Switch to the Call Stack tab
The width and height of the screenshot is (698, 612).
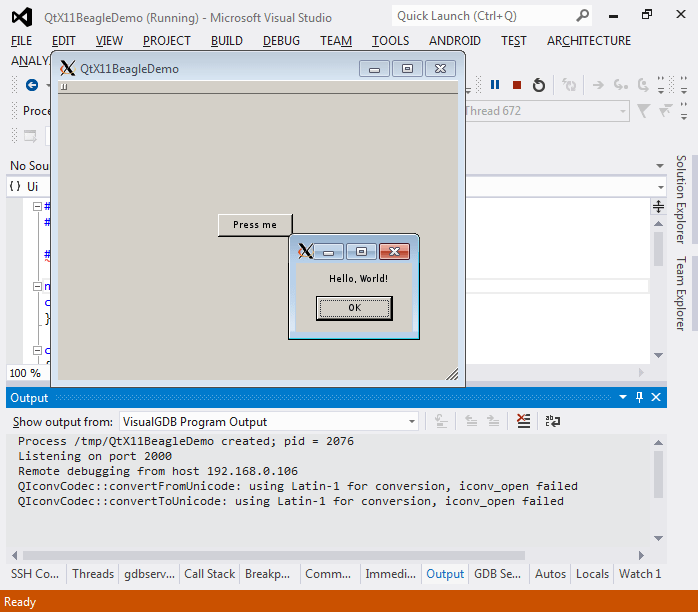[x=209, y=574]
